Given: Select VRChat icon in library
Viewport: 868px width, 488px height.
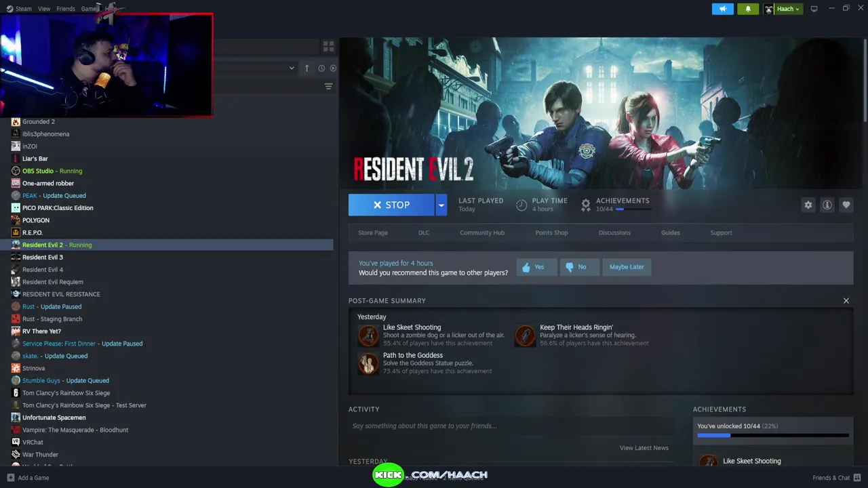Looking at the screenshot, I should coord(16,442).
